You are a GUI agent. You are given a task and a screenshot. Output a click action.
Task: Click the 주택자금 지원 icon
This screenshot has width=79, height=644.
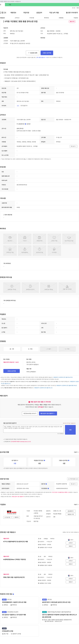(10, 250)
